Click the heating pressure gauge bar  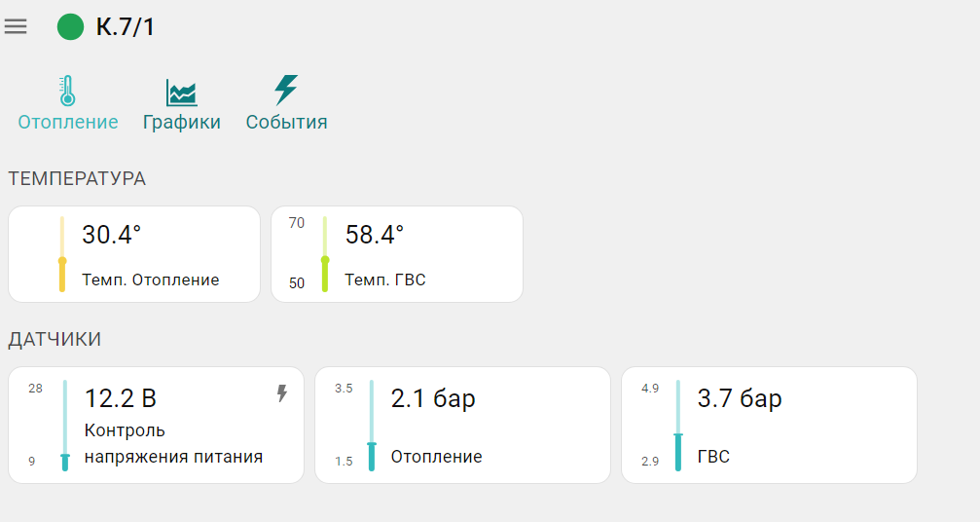pos(372,426)
